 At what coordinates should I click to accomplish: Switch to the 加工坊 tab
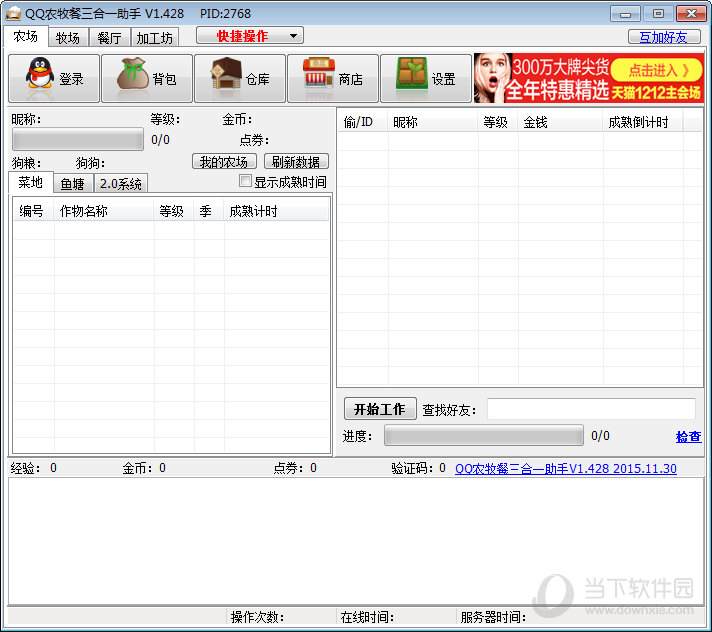click(x=155, y=38)
